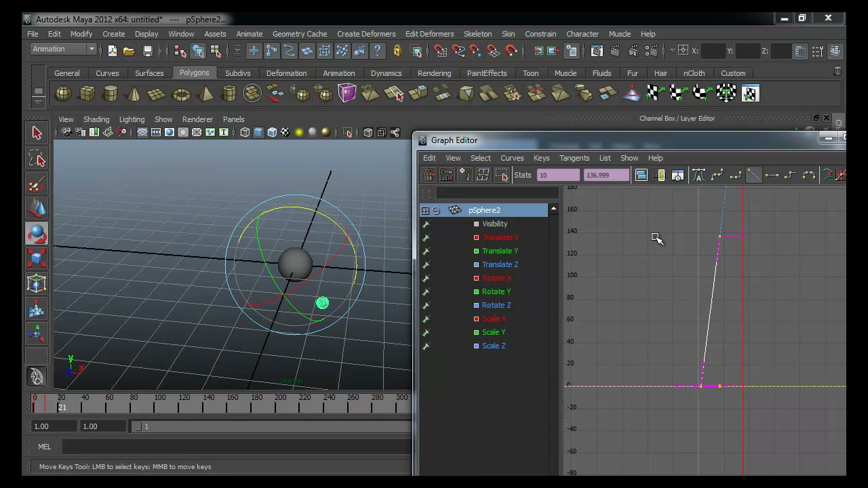Click the Open Scene folder icon
The image size is (868, 488).
tap(129, 51)
